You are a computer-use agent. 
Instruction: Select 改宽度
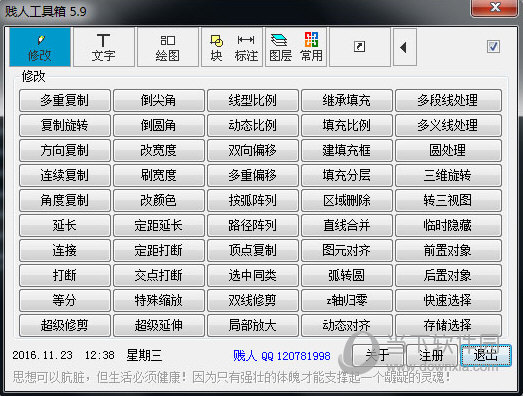click(159, 150)
